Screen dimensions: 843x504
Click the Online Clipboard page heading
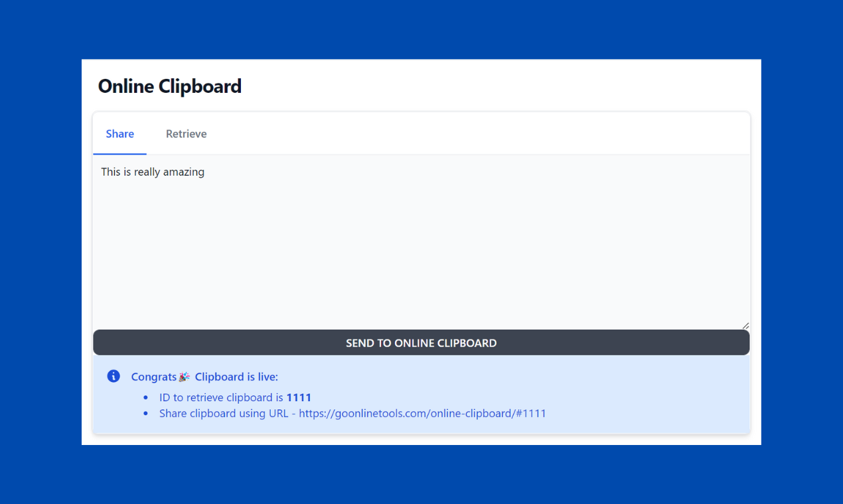(x=170, y=86)
